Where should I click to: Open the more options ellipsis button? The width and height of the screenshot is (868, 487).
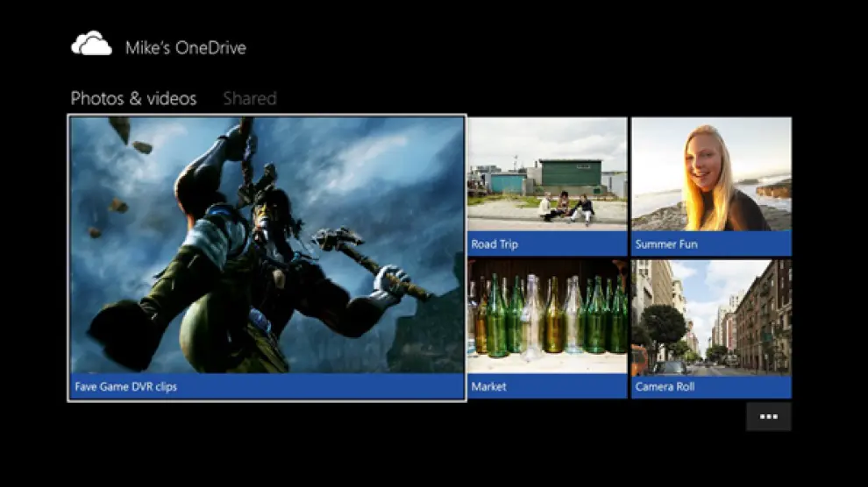tap(768, 417)
